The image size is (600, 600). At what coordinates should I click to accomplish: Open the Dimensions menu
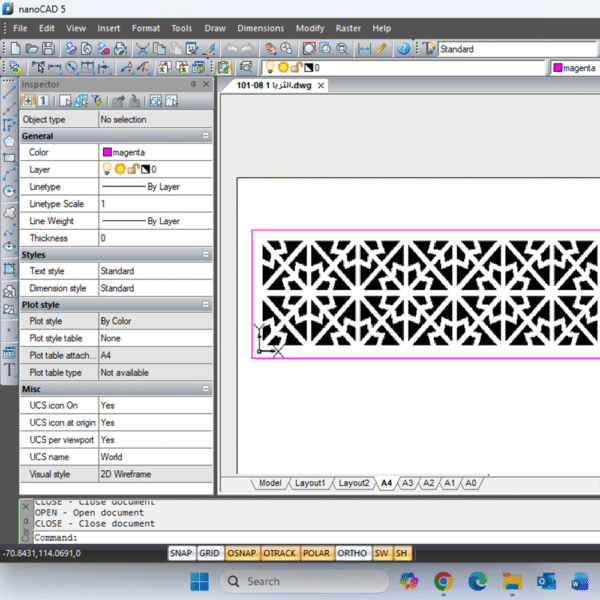pyautogui.click(x=260, y=28)
